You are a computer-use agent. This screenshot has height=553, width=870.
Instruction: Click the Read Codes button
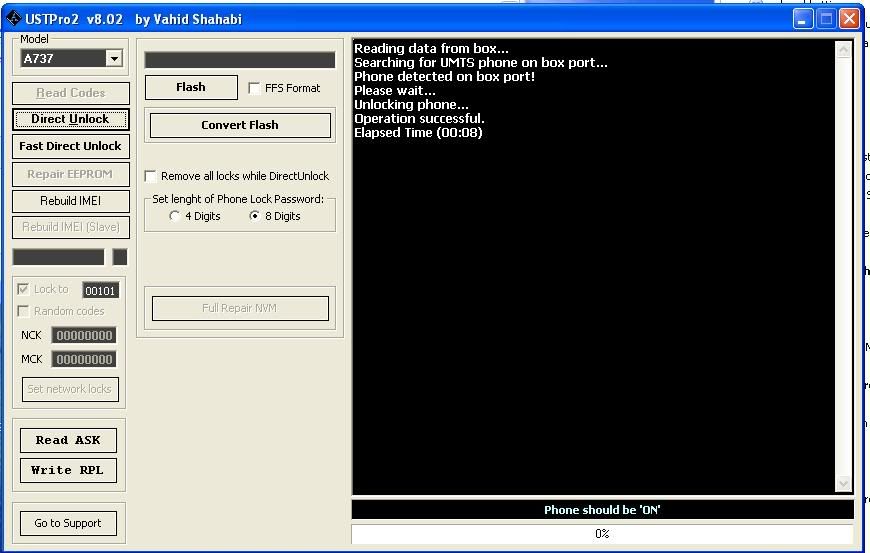70,93
